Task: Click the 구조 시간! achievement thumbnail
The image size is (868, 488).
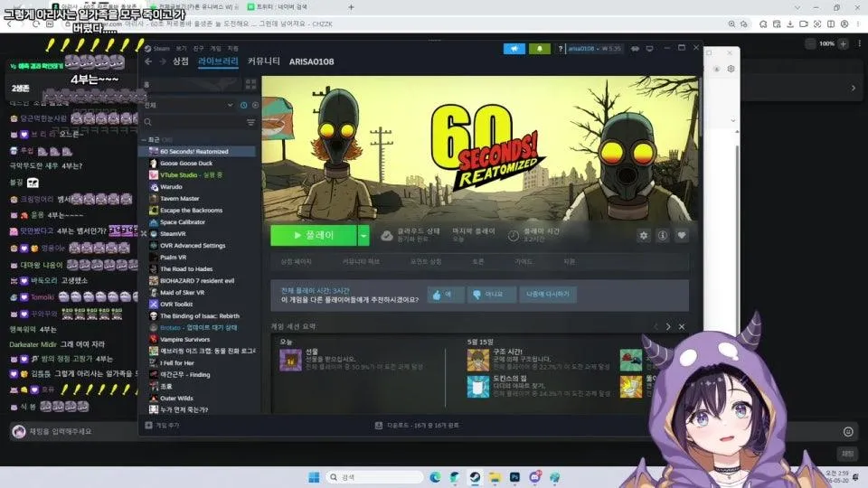Action: [x=477, y=361]
